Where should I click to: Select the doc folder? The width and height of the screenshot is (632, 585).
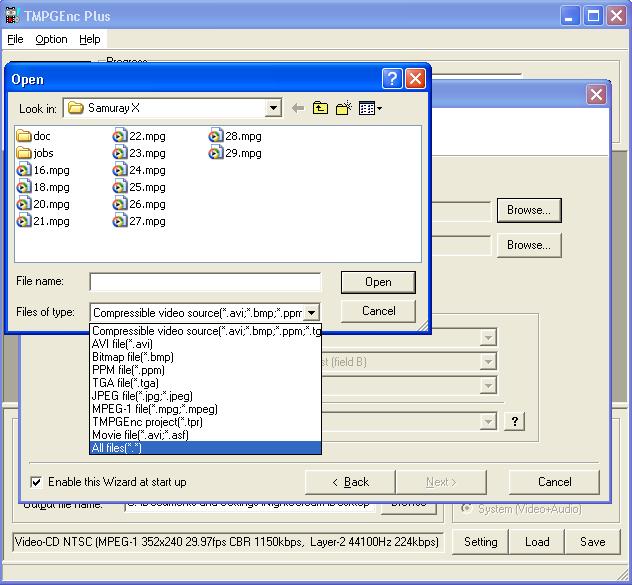(34, 136)
